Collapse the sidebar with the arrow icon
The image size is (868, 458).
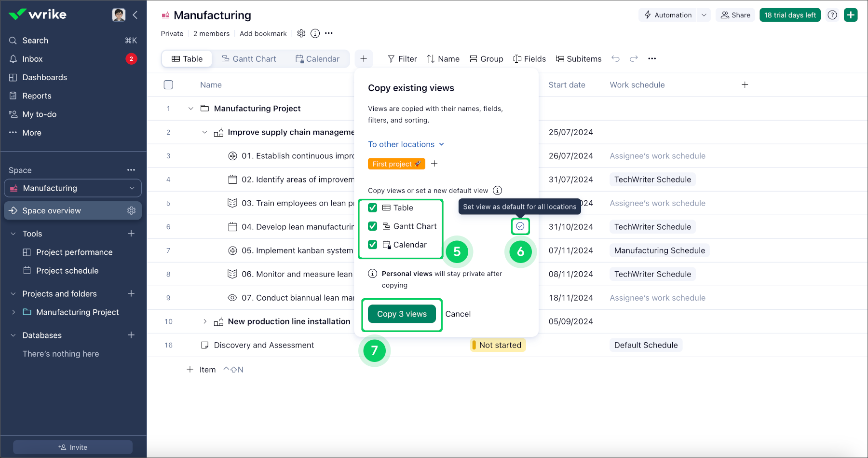tap(135, 15)
